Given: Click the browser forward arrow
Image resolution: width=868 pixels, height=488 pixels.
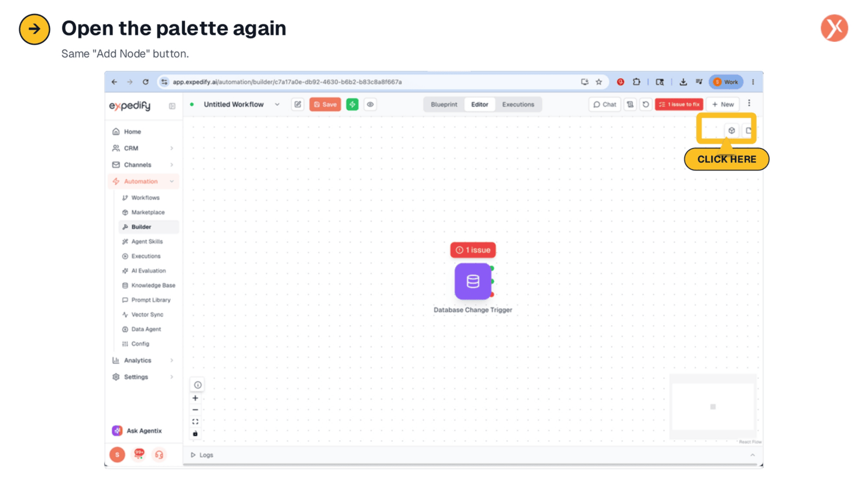Looking at the screenshot, I should pyautogui.click(x=130, y=82).
